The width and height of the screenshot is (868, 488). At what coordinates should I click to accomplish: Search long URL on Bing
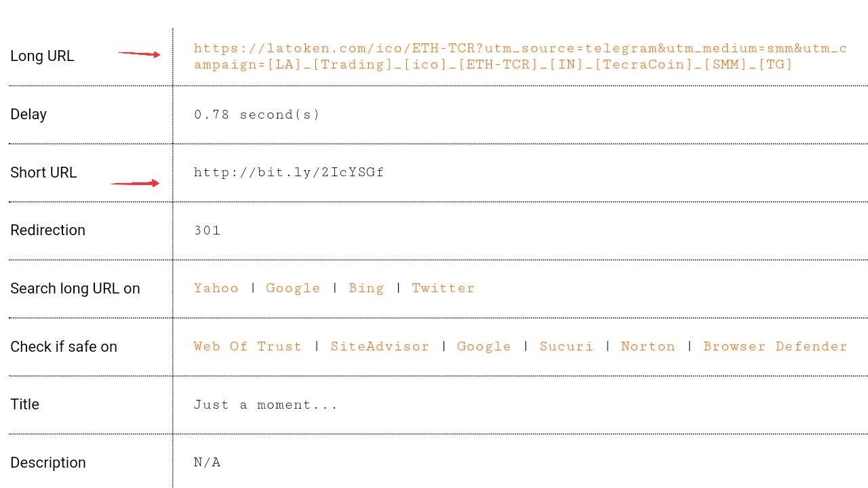point(366,288)
